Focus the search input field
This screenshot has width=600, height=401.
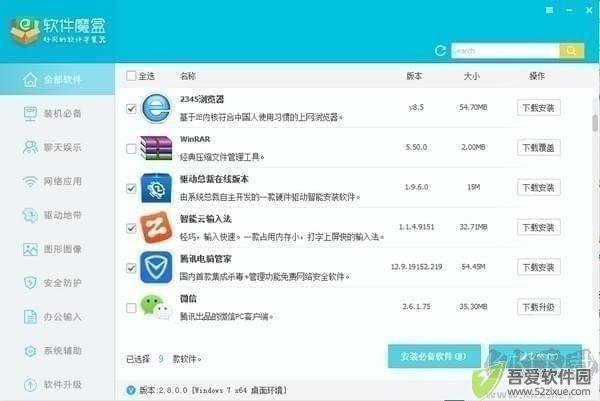[x=505, y=51]
